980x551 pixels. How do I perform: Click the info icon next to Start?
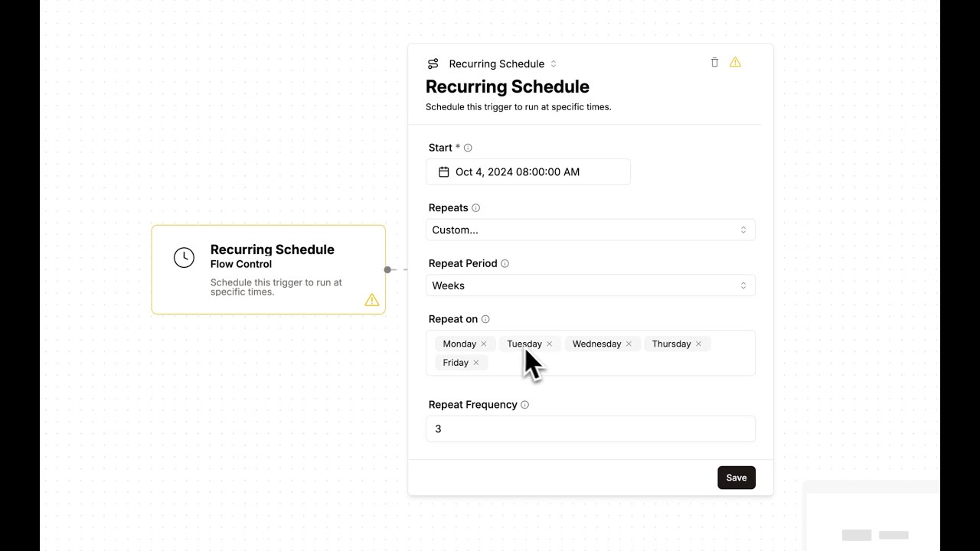(468, 148)
